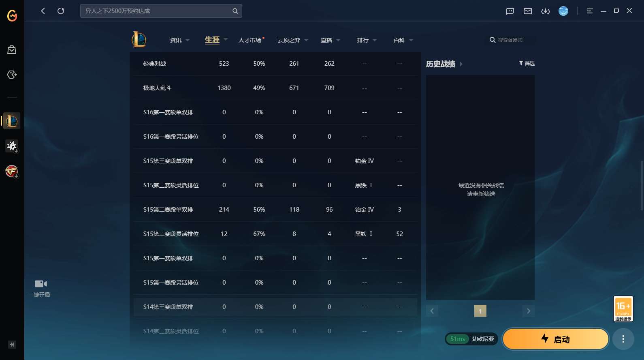The height and width of the screenshot is (360, 644).
Task: Select the S16第一赛段灵活排位 row
Action: [275, 137]
